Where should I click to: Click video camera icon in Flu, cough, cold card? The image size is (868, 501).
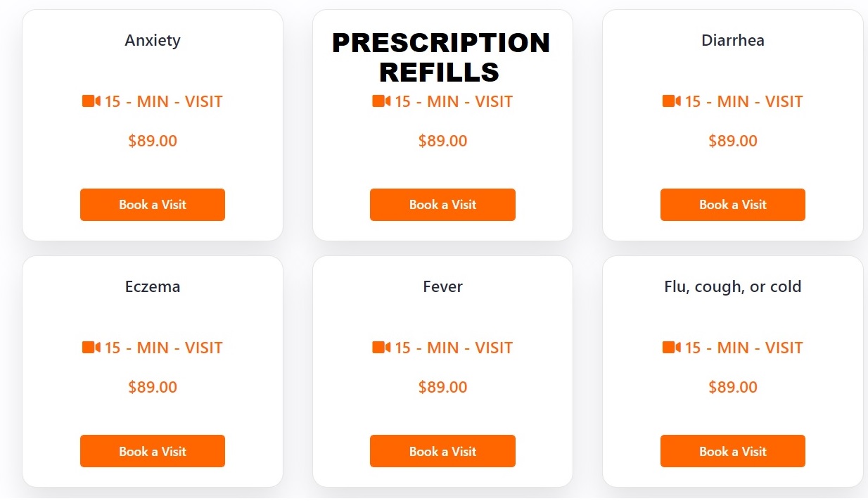[672, 348]
